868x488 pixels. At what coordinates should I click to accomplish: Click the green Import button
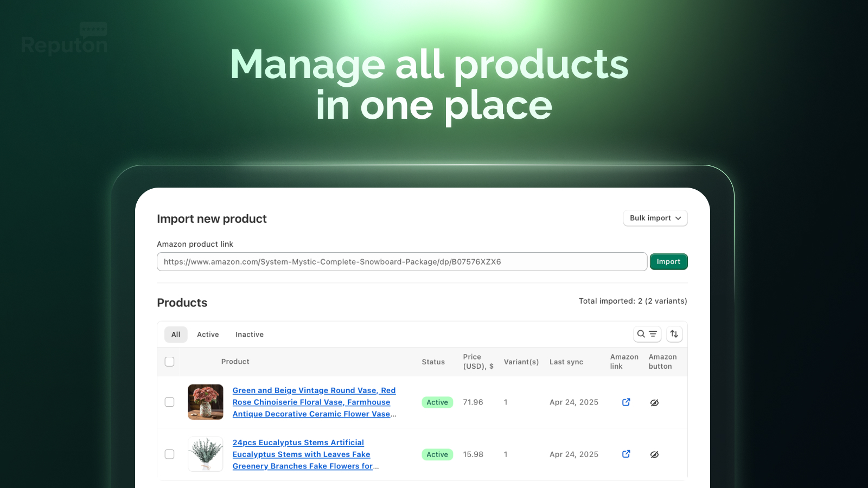668,262
